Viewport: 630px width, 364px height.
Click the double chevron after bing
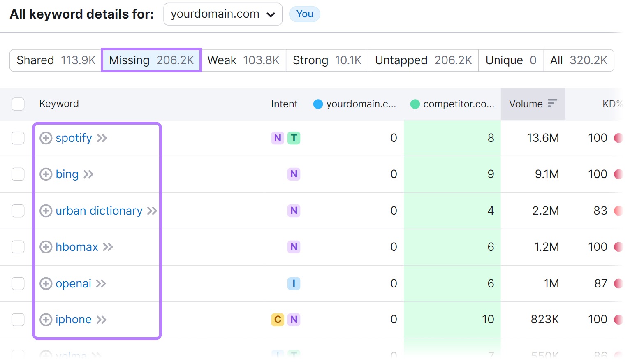pos(88,174)
